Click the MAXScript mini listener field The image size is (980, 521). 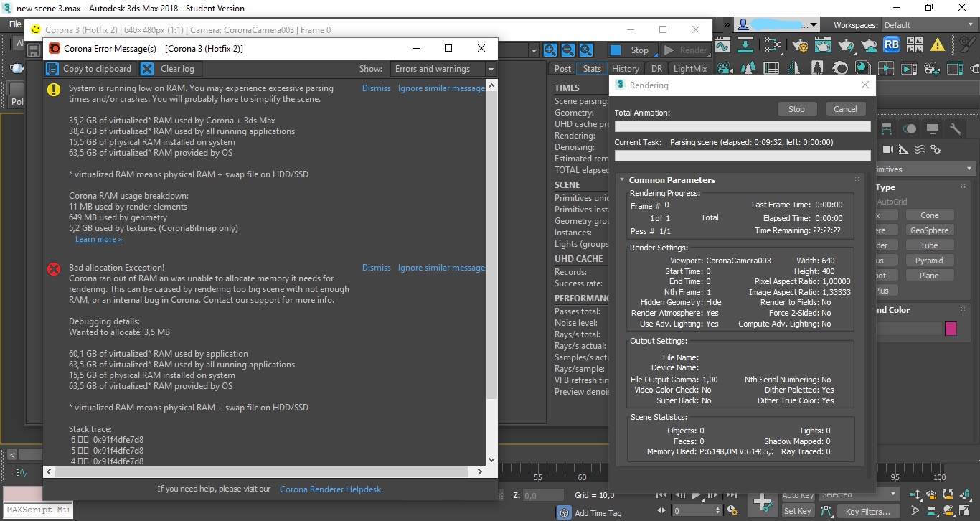tap(37, 510)
